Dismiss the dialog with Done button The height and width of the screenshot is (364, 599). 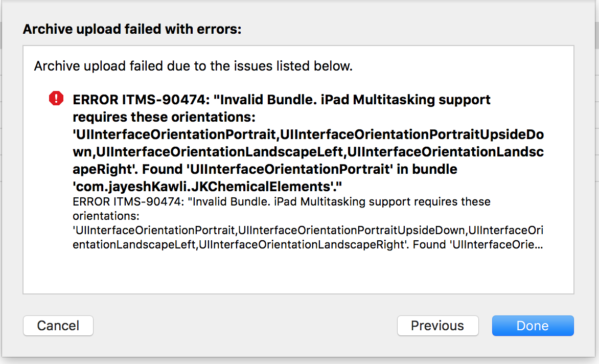533,326
